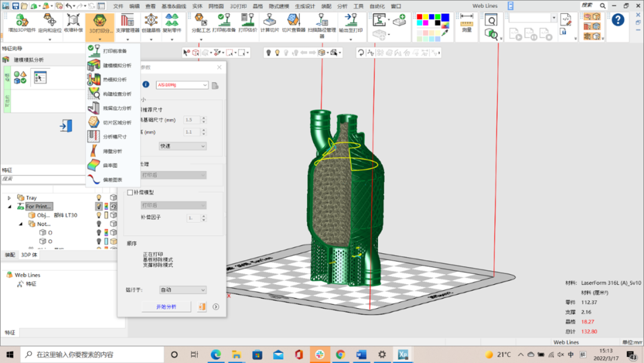
Task: Open the 文件 menu
Action: pos(118,6)
